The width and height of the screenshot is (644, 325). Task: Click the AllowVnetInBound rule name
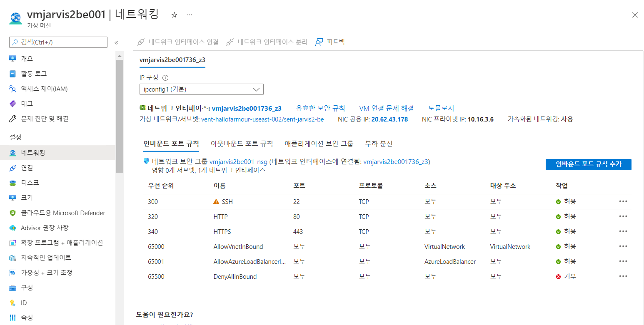tap(238, 247)
